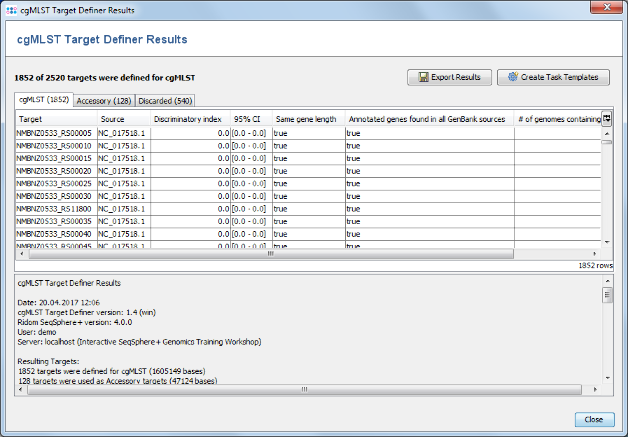Click the 95% CI column header
Image resolution: width=628 pixels, height=437 pixels.
pyautogui.click(x=252, y=119)
